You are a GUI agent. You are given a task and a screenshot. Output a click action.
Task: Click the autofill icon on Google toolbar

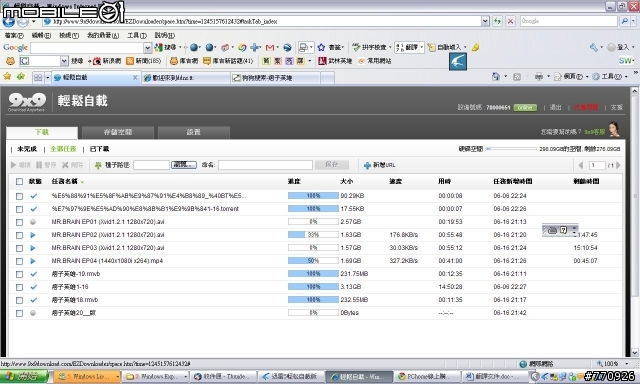(x=431, y=47)
